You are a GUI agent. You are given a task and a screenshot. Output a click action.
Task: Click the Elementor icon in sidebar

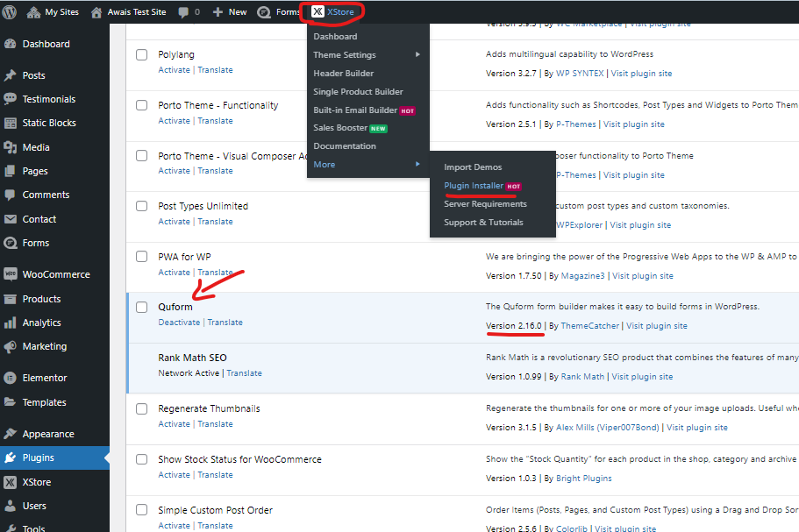point(11,378)
